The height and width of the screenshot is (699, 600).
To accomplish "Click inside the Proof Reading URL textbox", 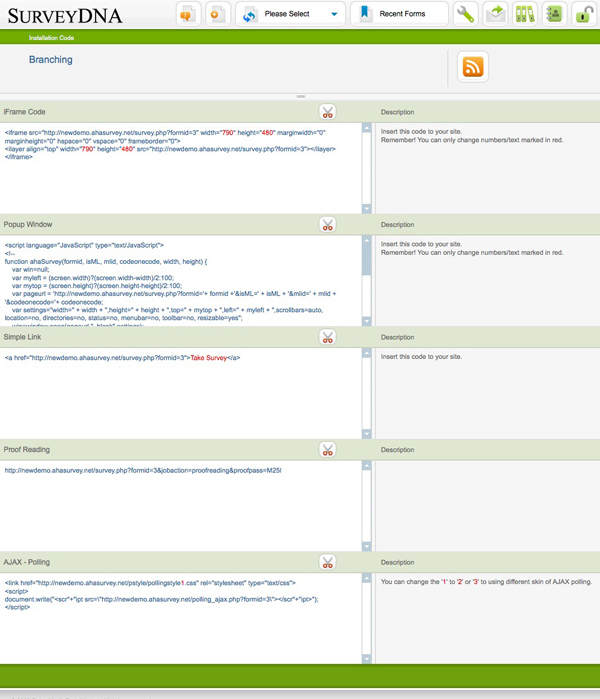I will pos(180,500).
